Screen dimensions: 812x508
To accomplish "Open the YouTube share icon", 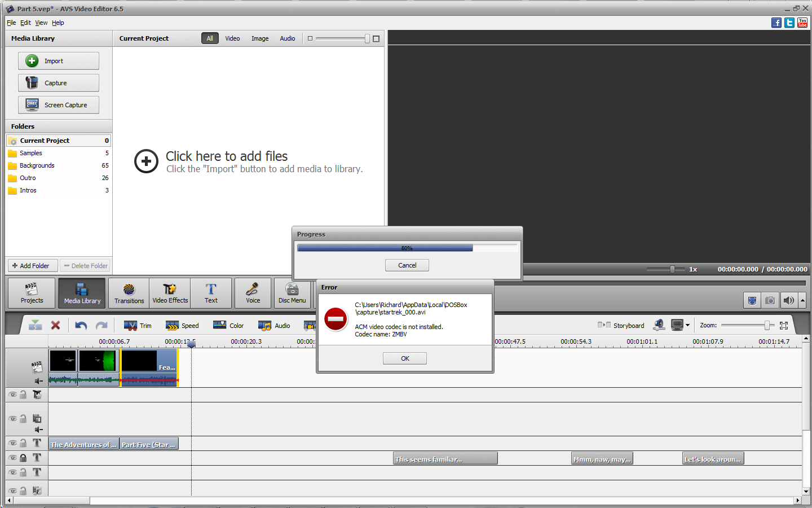I will [x=802, y=23].
